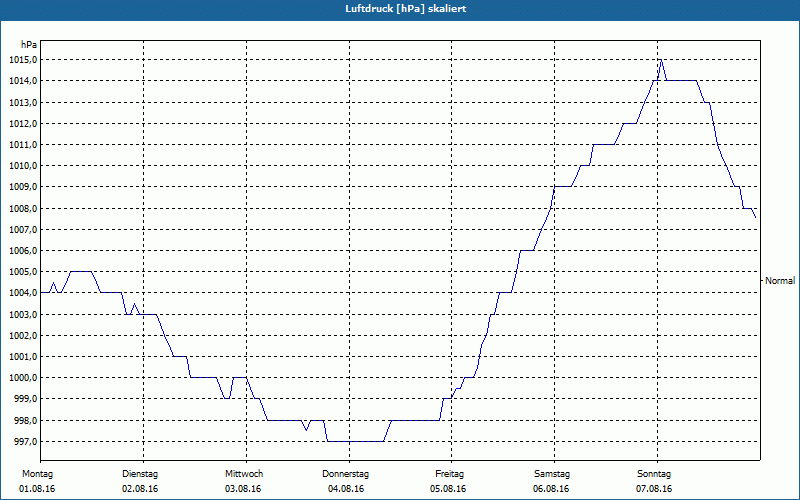Image resolution: width=800 pixels, height=500 pixels.
Task: Click the 1001,0 axis value
Action: coord(23,357)
